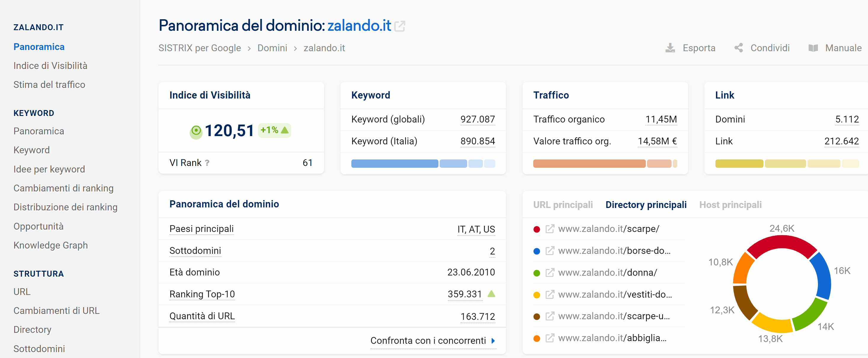868x358 pixels.
Task: Select the Directory principali tab
Action: point(646,205)
